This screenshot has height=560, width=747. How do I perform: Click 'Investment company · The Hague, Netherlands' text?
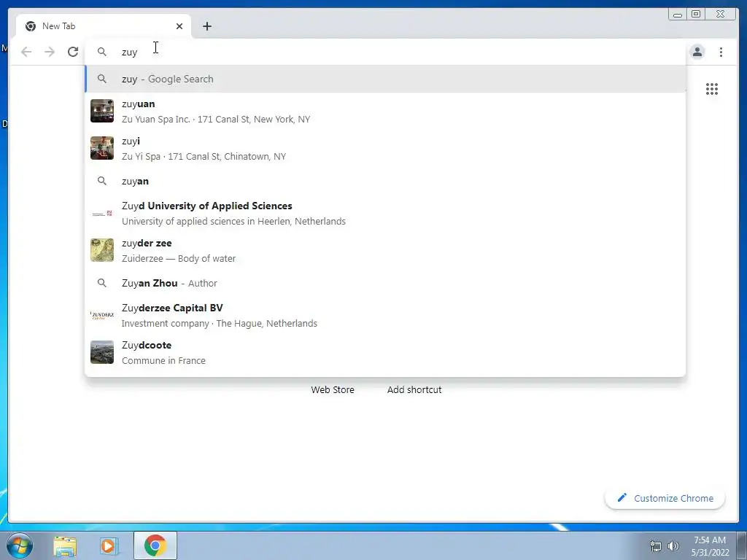[220, 323]
